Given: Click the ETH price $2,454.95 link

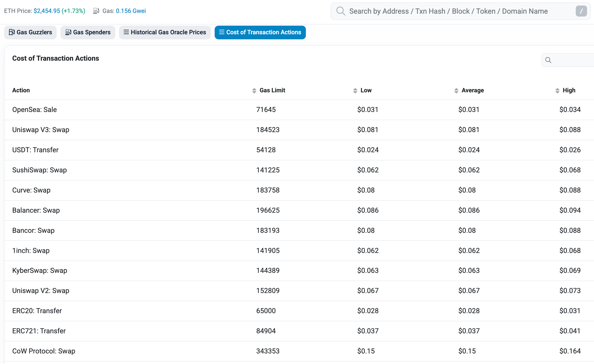Looking at the screenshot, I should click(47, 11).
